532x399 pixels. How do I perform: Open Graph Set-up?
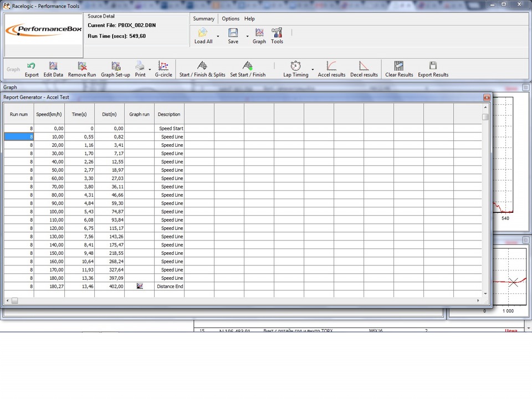(x=115, y=66)
